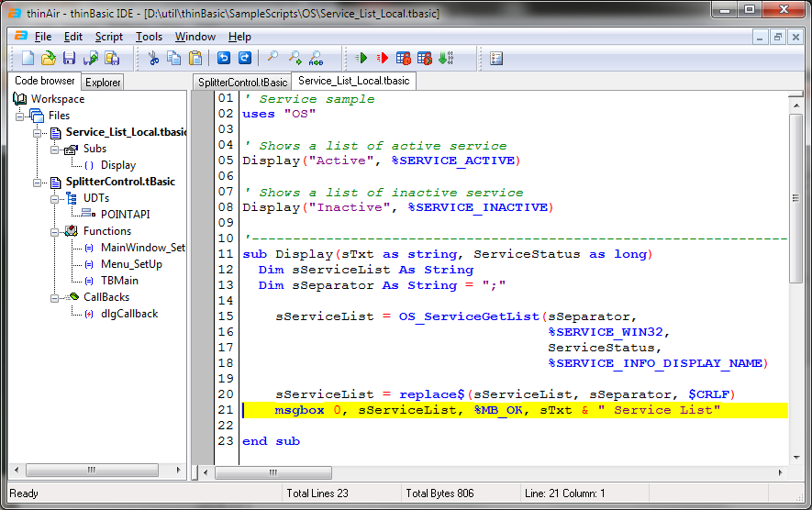The image size is (812, 510).
Task: Select the Files node label
Action: pyautogui.click(x=59, y=116)
